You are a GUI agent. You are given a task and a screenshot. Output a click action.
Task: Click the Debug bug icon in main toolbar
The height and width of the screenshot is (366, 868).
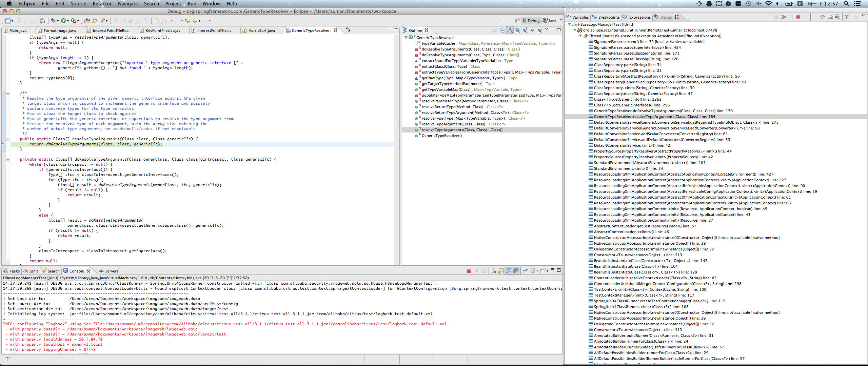point(53,21)
